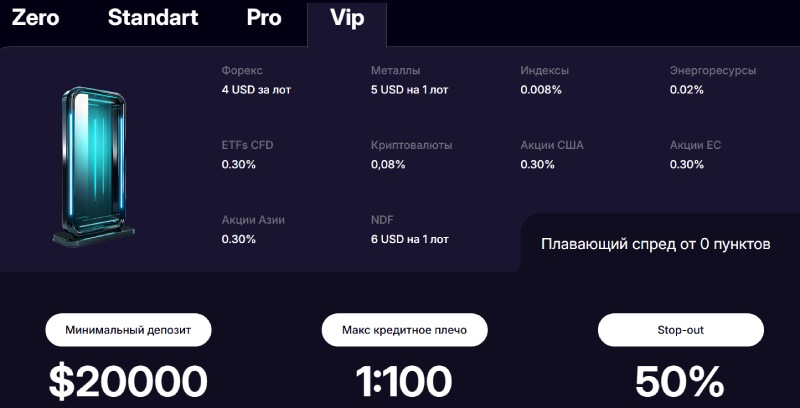The image size is (800, 408).
Task: Select the Акции Азии label
Action: (253, 219)
